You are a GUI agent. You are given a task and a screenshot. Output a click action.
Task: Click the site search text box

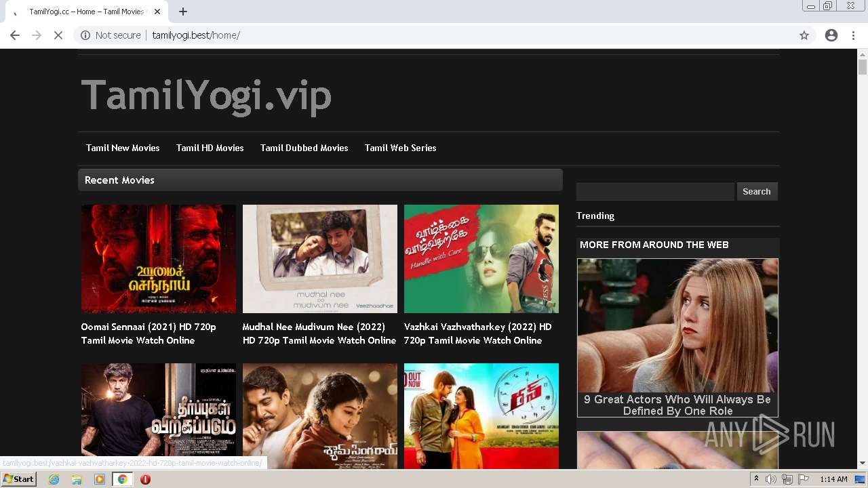click(x=655, y=192)
